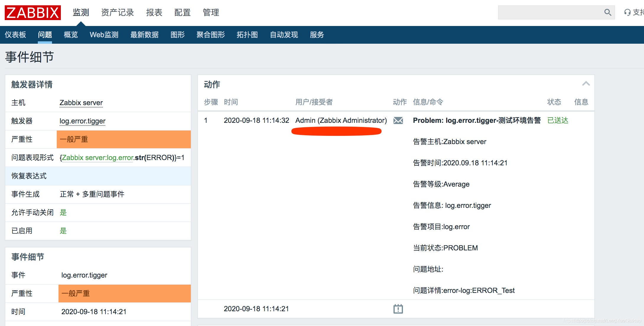644x326 pixels.
Task: Click the Zabbix logo
Action: 33,13
